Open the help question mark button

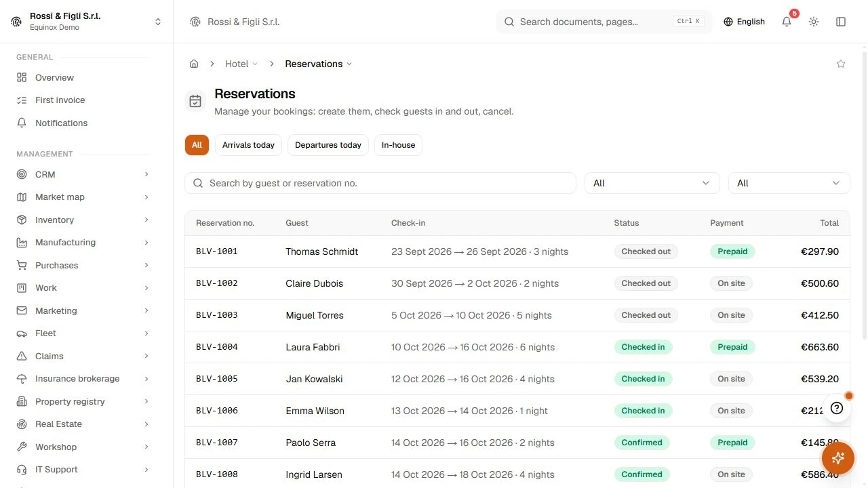pyautogui.click(x=837, y=408)
